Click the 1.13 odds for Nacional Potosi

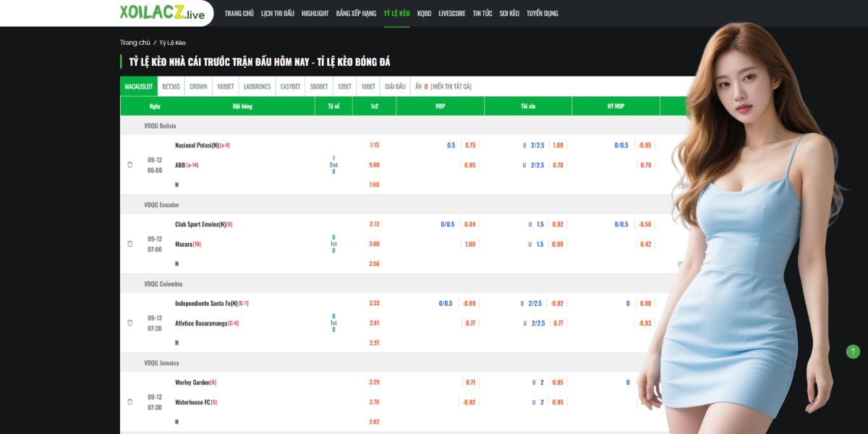coord(374,145)
